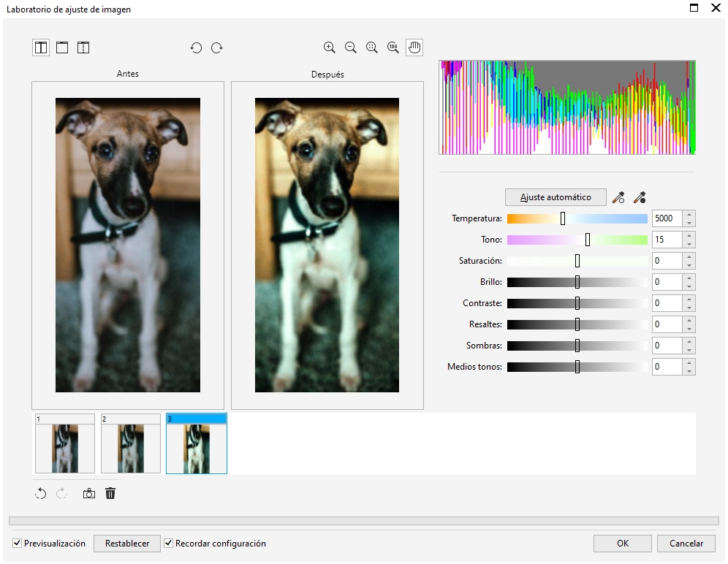Decrease Tono value with down arrow
728x564 pixels.
coord(689,243)
